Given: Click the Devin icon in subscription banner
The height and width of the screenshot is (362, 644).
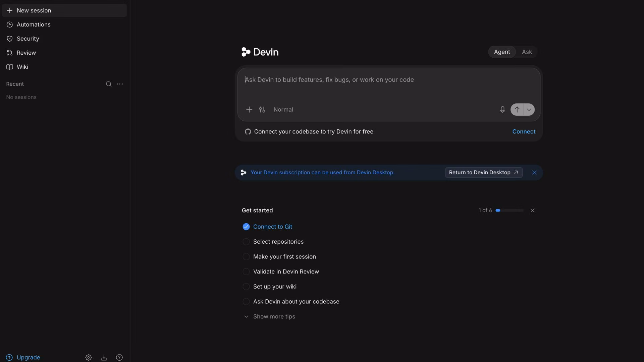Looking at the screenshot, I should (244, 173).
